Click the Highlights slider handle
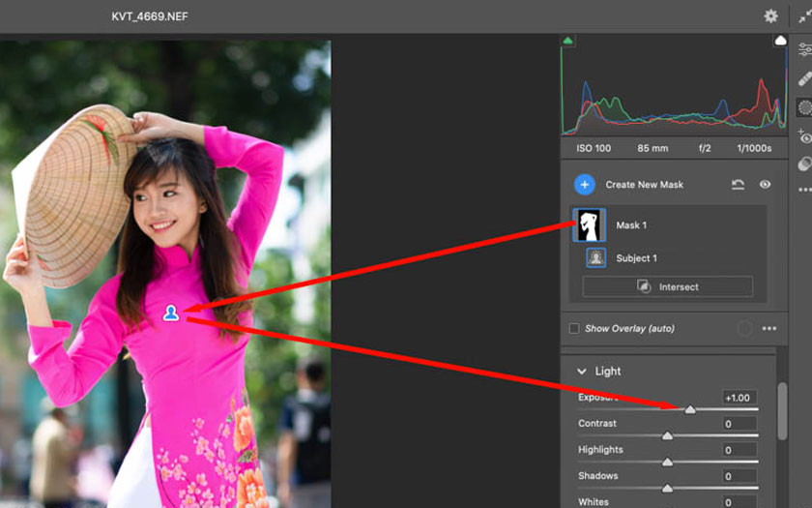This screenshot has width=812, height=508. [668, 462]
